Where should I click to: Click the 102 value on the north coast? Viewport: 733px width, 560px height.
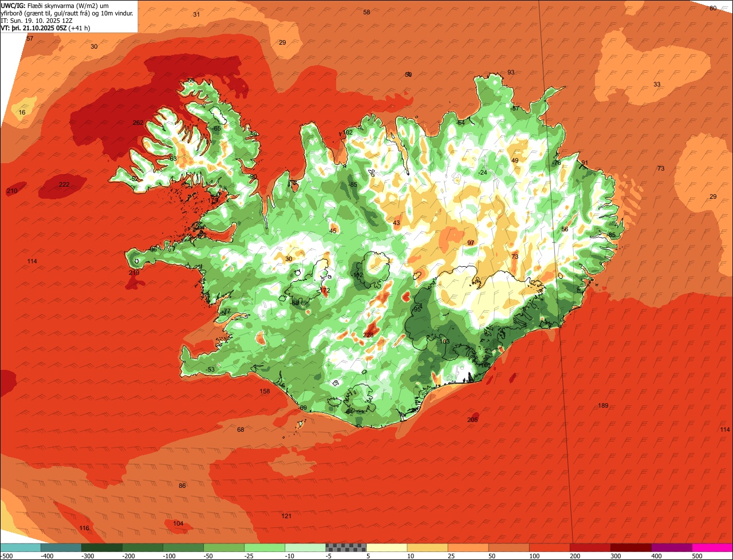(x=348, y=132)
